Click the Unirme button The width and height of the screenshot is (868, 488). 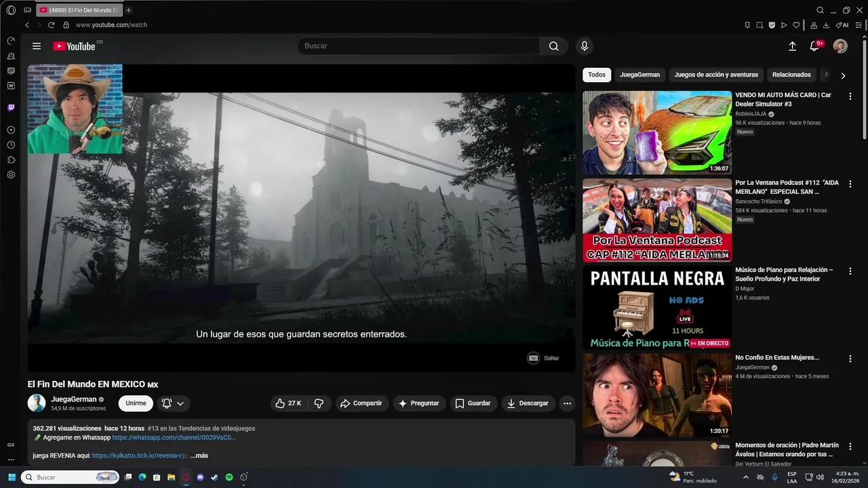coord(136,403)
